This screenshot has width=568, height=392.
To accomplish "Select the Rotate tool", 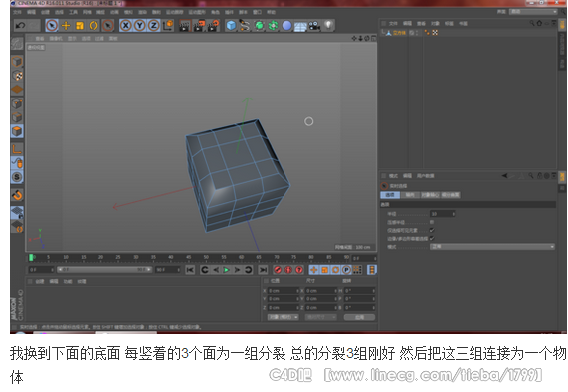I will tap(94, 25).
